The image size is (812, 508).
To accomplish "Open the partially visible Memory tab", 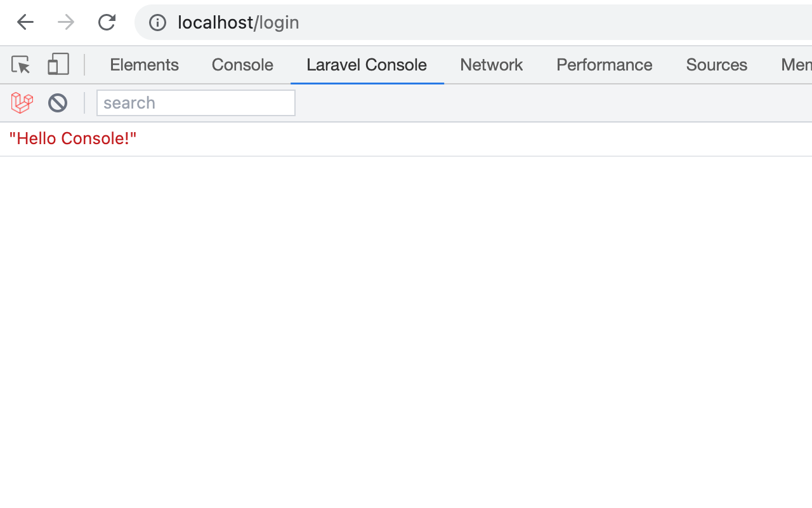I will click(x=797, y=65).
